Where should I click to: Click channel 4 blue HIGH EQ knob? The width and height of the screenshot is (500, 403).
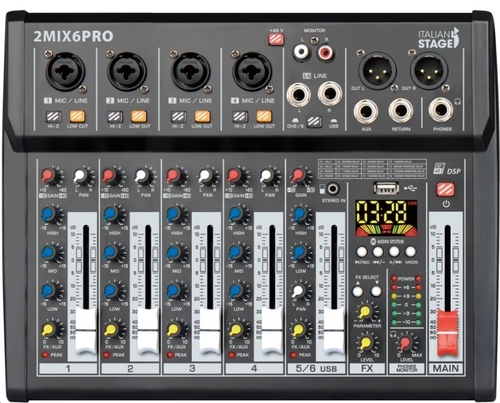(236, 215)
